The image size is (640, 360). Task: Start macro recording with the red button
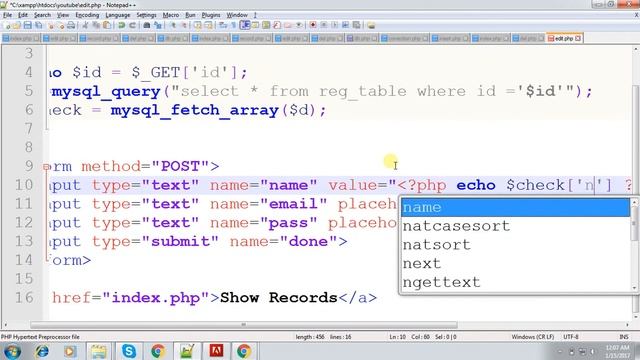313,25
